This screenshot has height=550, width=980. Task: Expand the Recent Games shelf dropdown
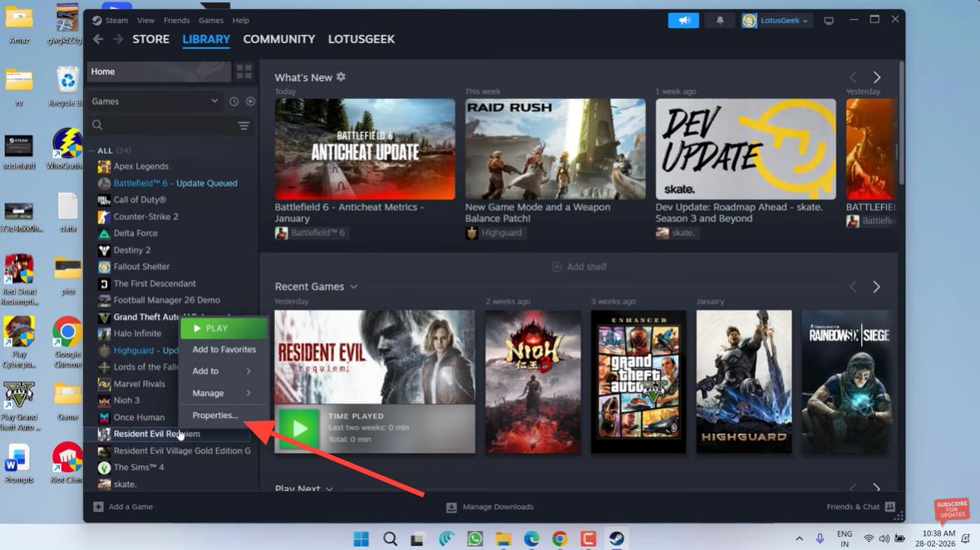(x=353, y=287)
